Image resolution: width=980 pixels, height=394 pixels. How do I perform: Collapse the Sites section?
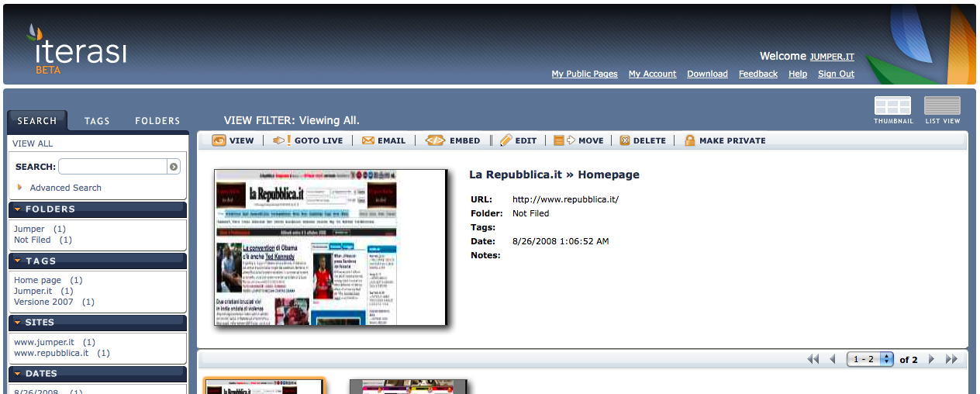(17, 322)
